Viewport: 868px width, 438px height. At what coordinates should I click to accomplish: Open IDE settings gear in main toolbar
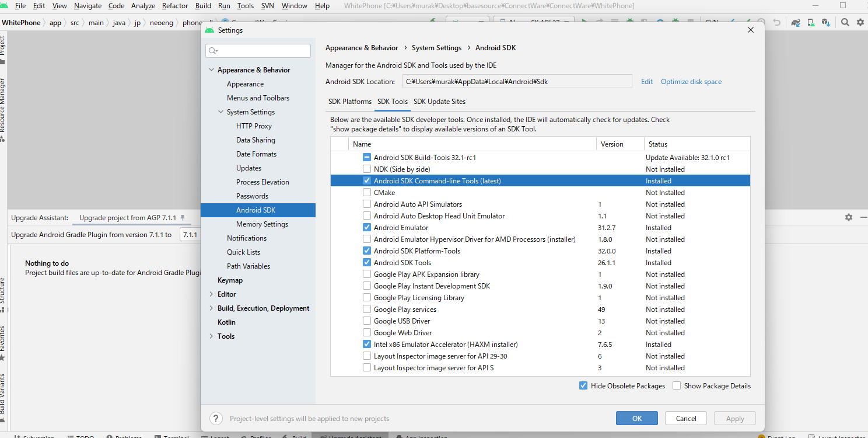coord(860,22)
